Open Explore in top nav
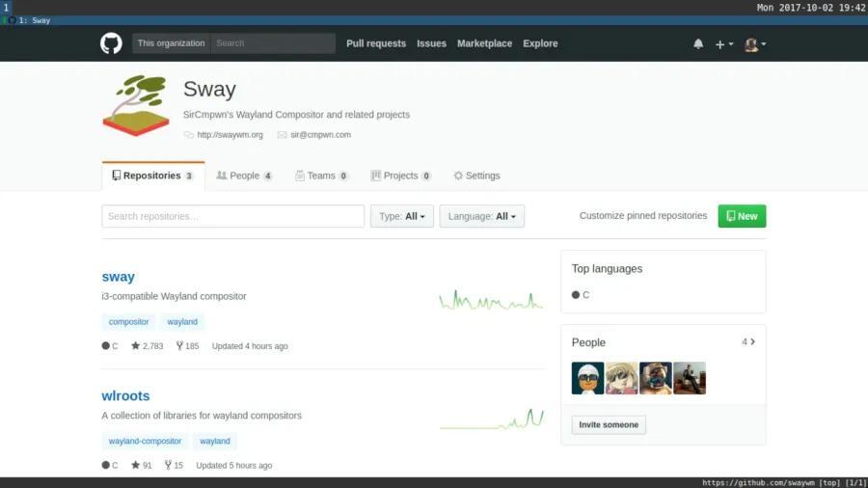The image size is (868, 488). 540,43
